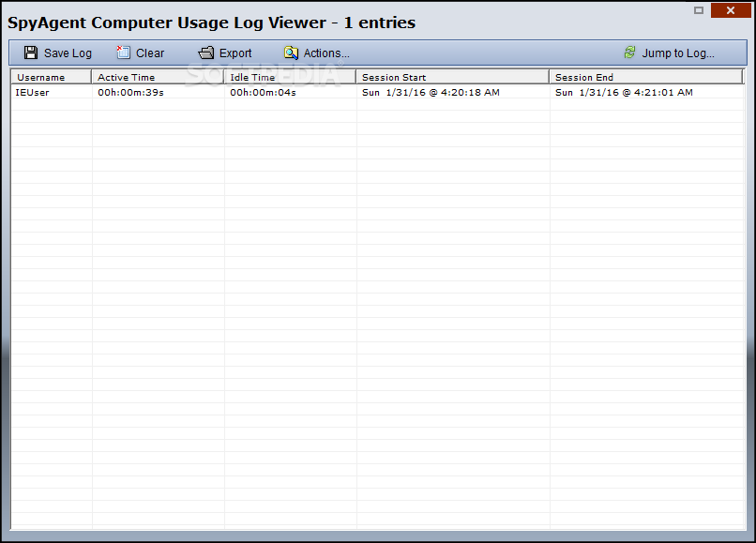
Task: Sort by the Active Time column header
Action: (158, 77)
